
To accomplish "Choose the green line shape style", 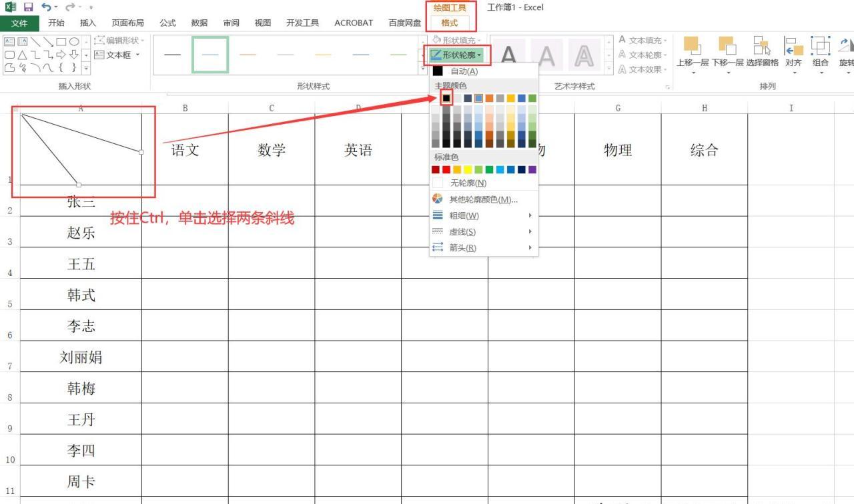I will tap(398, 55).
